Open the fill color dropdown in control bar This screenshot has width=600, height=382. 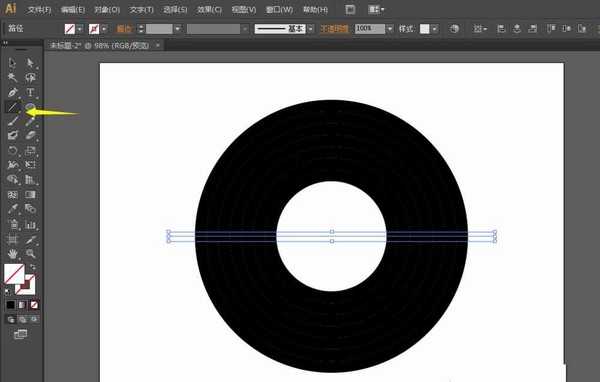click(x=80, y=29)
